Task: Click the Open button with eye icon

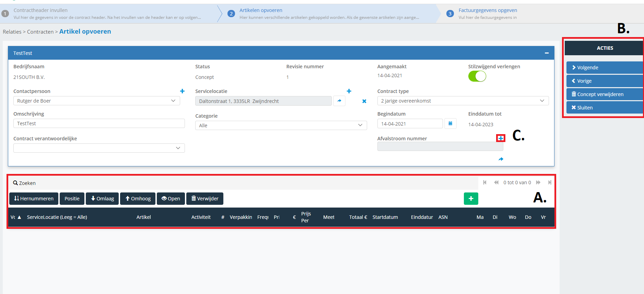Action: pos(171,199)
